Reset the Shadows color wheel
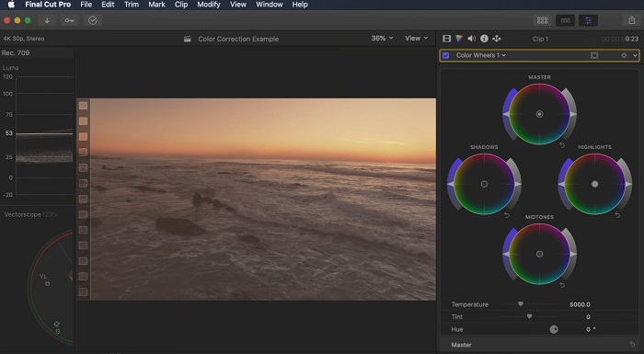Screen dimensions: 644x354 tap(507, 215)
